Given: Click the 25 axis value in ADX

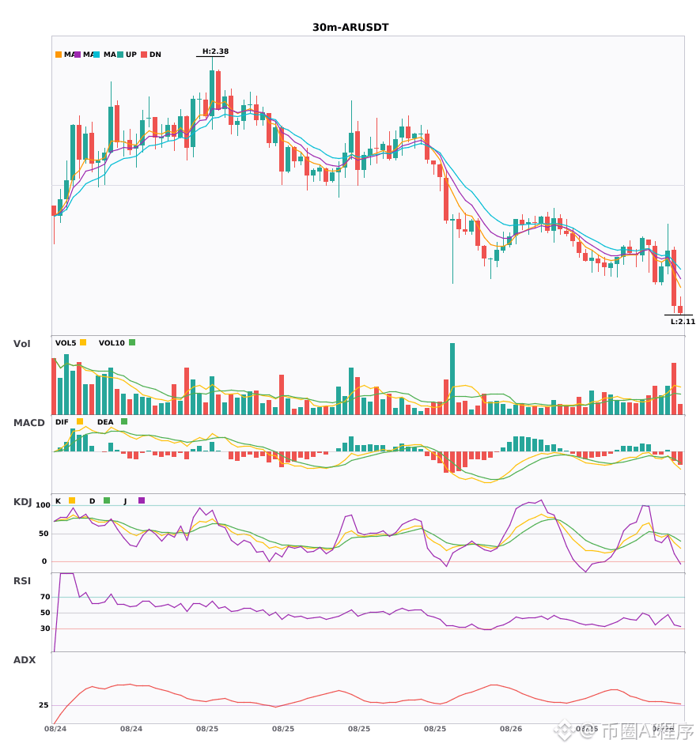Looking at the screenshot, I should click(x=44, y=705).
